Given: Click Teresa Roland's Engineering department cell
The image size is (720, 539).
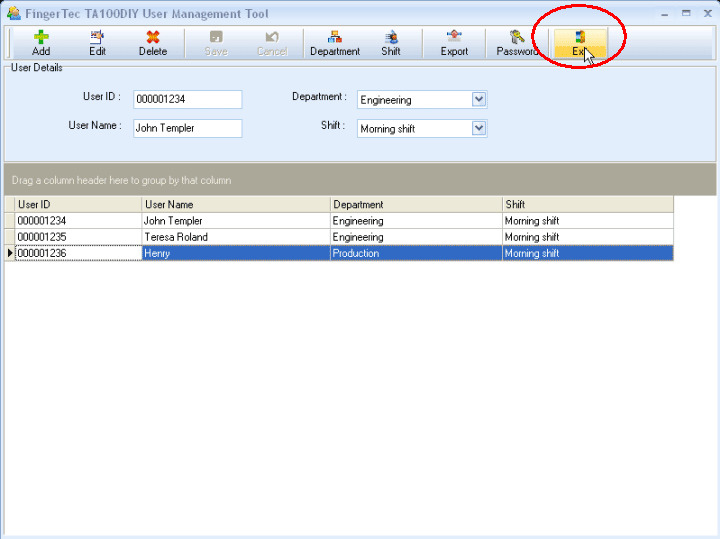Looking at the screenshot, I should coord(416,237).
